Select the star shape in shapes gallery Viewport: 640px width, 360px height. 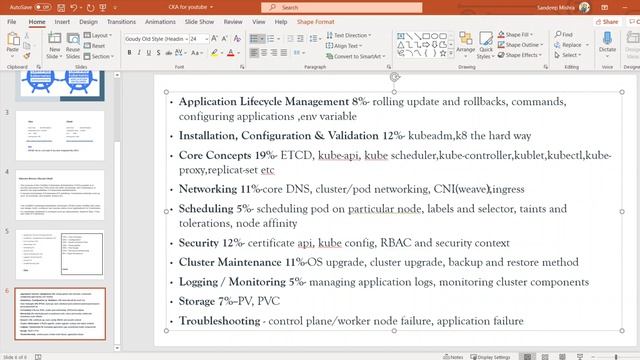442,53
